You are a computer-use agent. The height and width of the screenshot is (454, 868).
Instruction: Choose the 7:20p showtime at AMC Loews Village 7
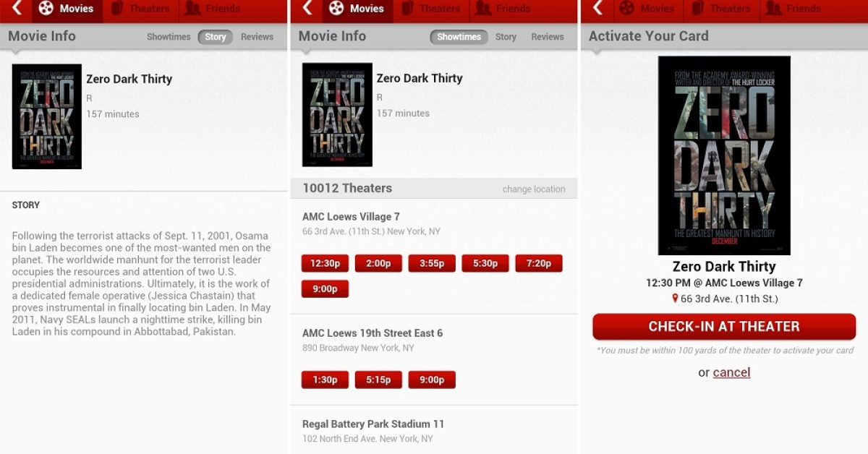tap(539, 263)
